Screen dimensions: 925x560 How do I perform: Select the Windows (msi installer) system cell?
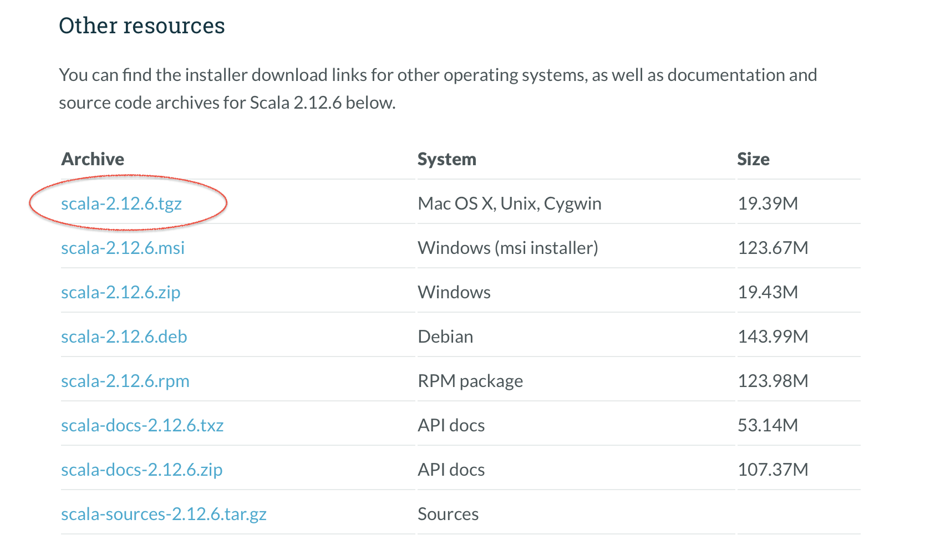(507, 248)
